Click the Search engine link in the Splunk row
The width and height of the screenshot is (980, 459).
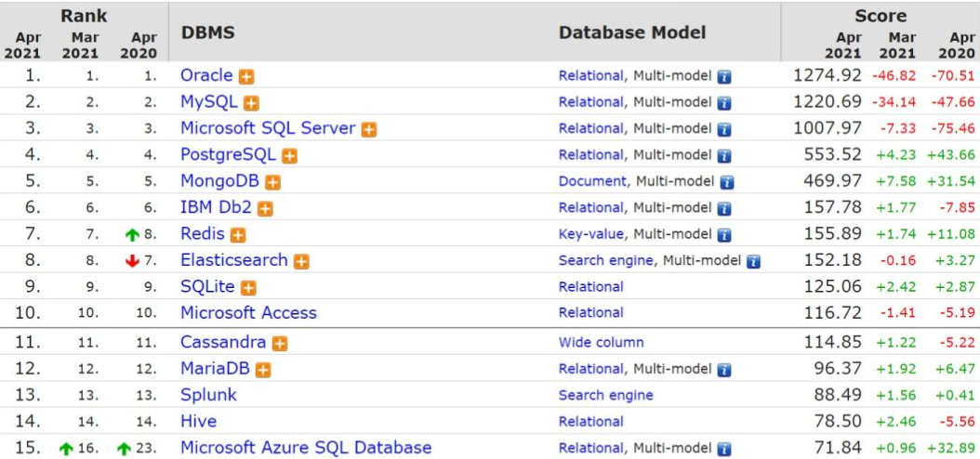[606, 395]
